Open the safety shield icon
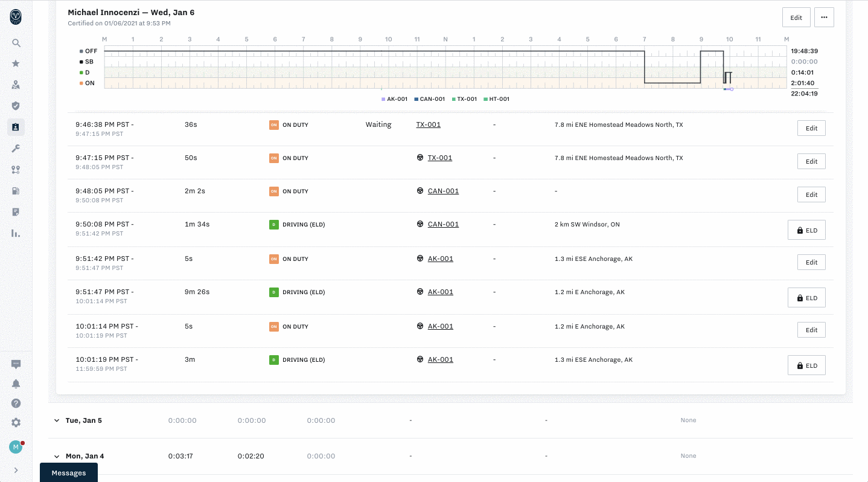Viewport: 868px width, 482px height. pyautogui.click(x=16, y=106)
